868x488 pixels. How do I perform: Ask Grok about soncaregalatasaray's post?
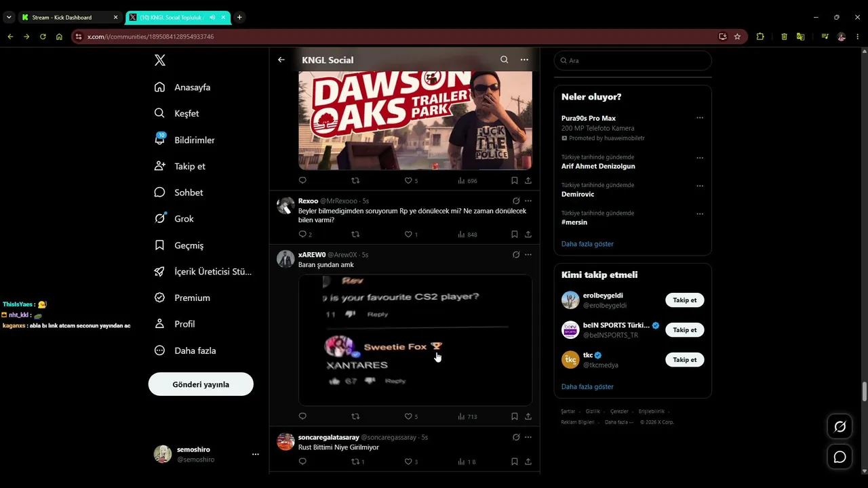pos(516,437)
